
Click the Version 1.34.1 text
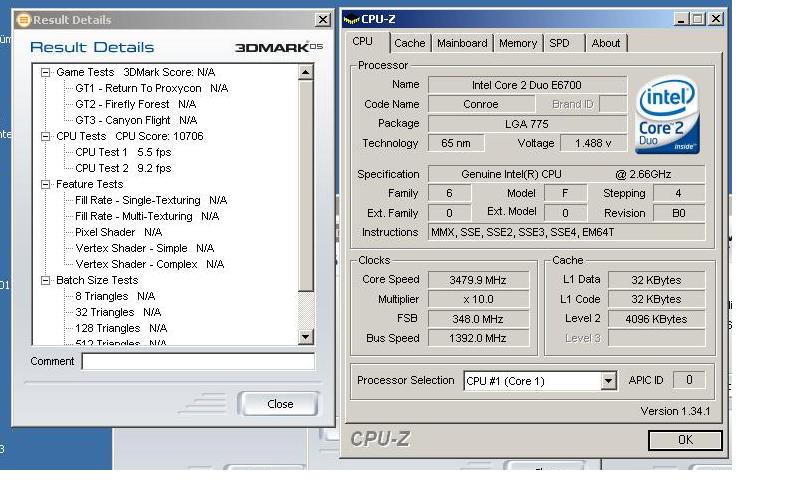coord(675,411)
